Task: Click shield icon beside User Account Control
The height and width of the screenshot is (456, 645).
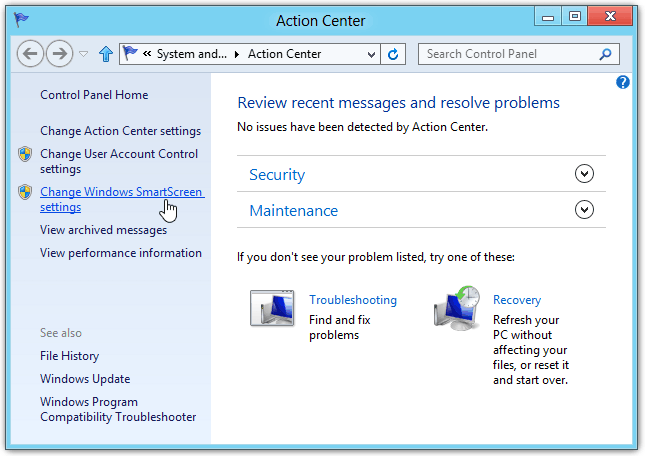Action: (25, 154)
